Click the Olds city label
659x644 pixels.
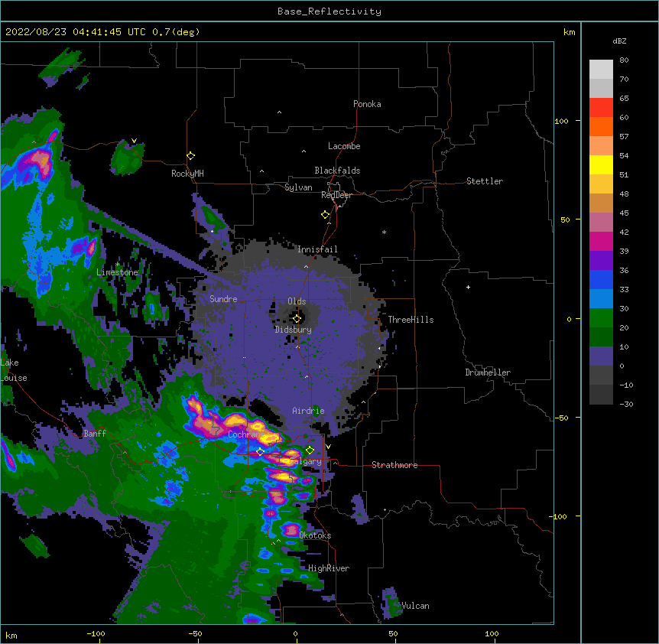(x=297, y=301)
